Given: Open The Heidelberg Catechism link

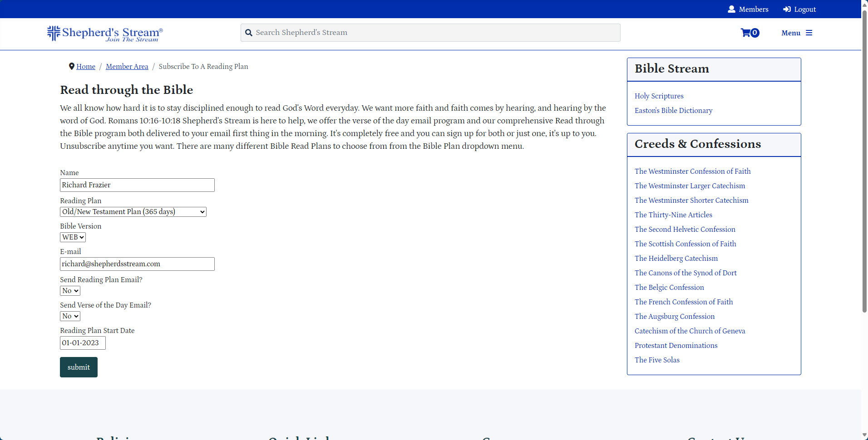Looking at the screenshot, I should (676, 259).
